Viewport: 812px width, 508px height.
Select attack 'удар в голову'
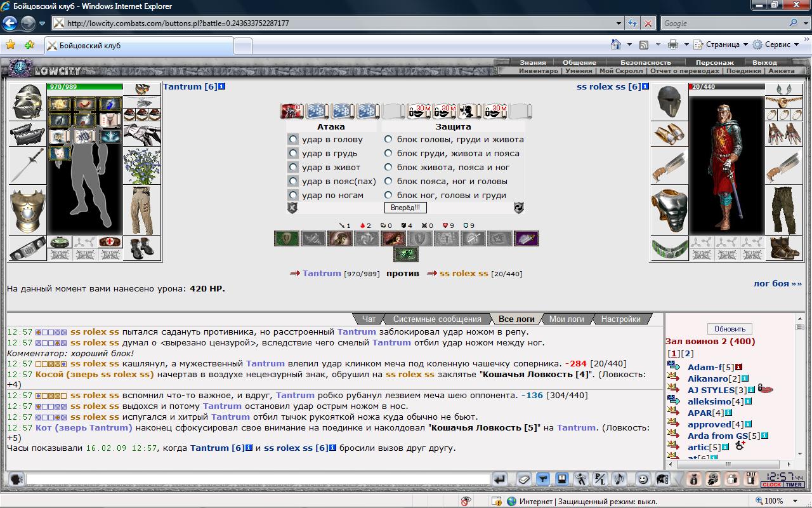[293, 139]
